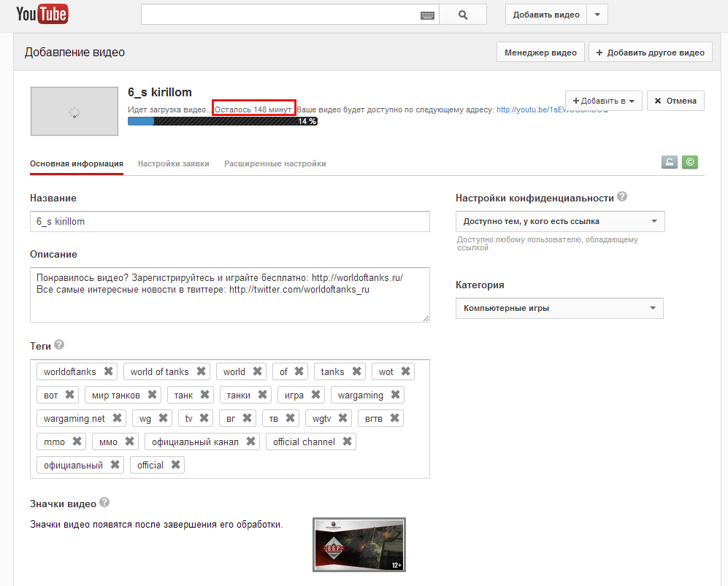The image size is (728, 586).
Task: Remove the 'world' tag
Action: click(x=257, y=371)
